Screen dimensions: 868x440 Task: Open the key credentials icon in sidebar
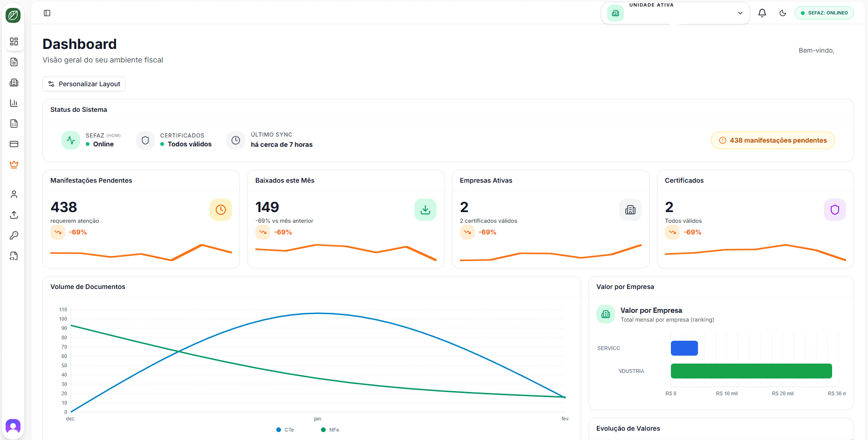point(14,235)
